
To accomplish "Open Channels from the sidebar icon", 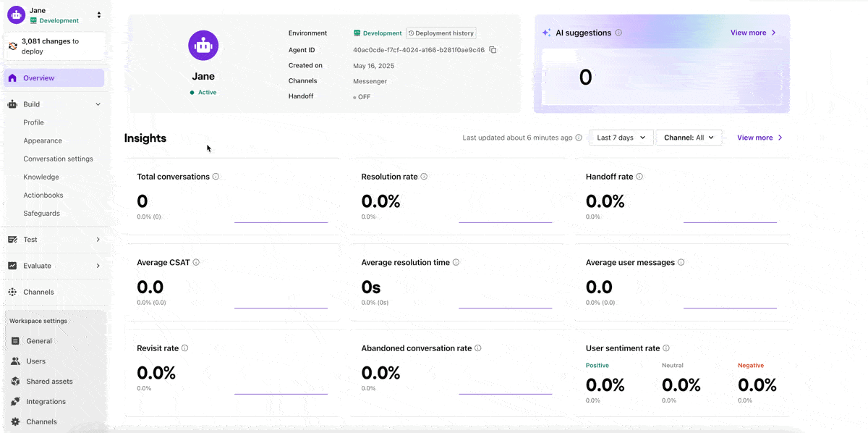I will tap(13, 291).
